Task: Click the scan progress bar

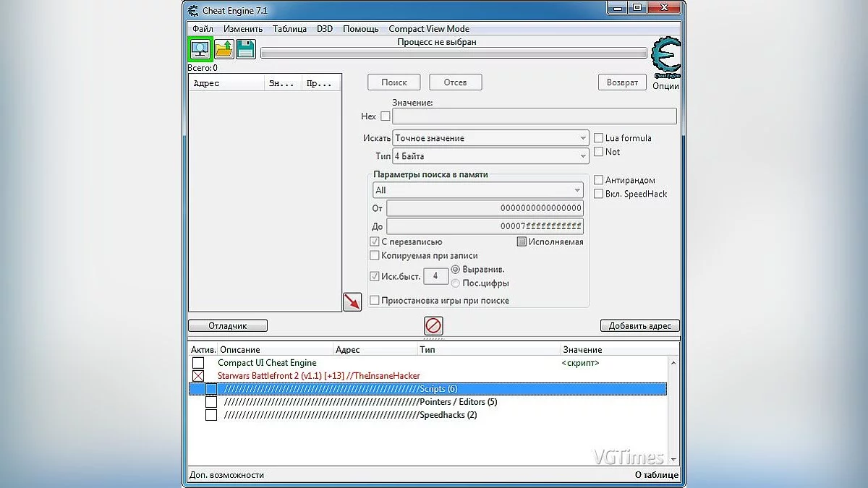Action: tap(454, 52)
